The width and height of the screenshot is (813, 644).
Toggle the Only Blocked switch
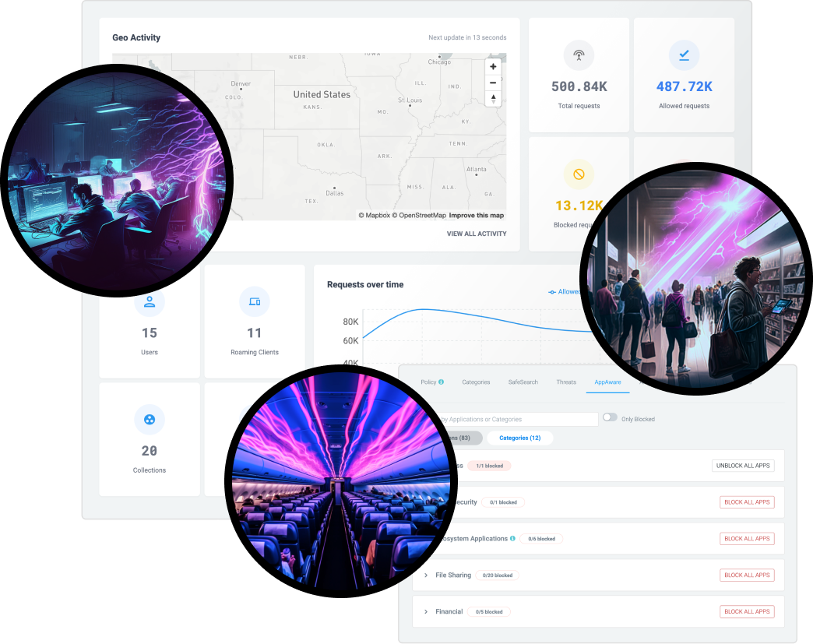point(610,417)
